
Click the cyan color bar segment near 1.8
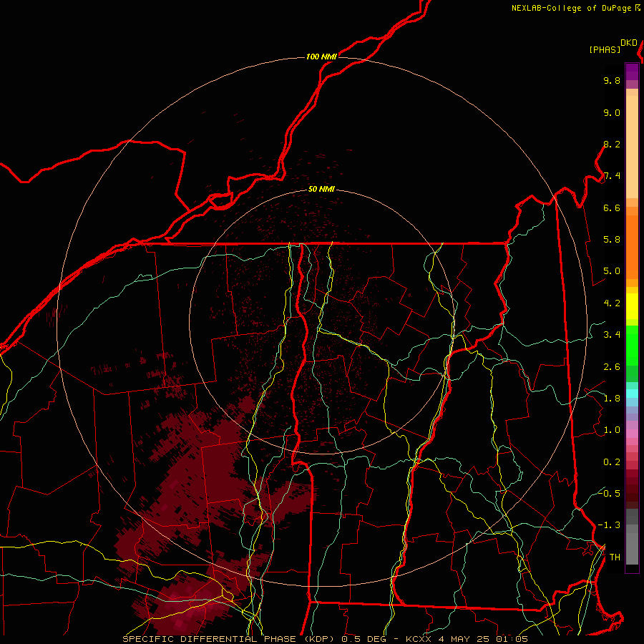click(632, 394)
